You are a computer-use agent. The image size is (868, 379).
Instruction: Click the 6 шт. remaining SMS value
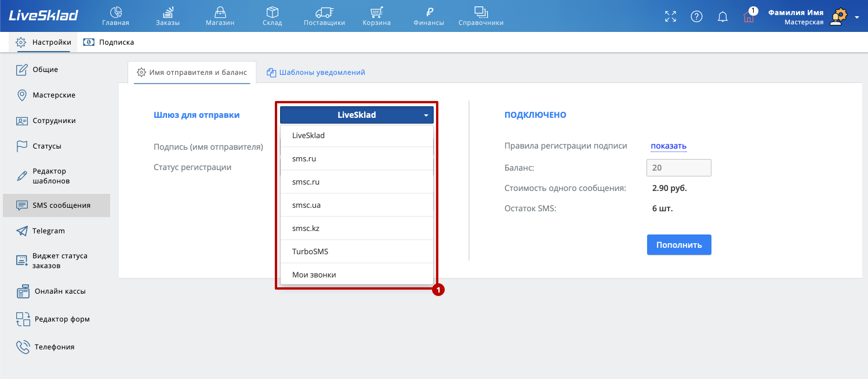coord(663,208)
